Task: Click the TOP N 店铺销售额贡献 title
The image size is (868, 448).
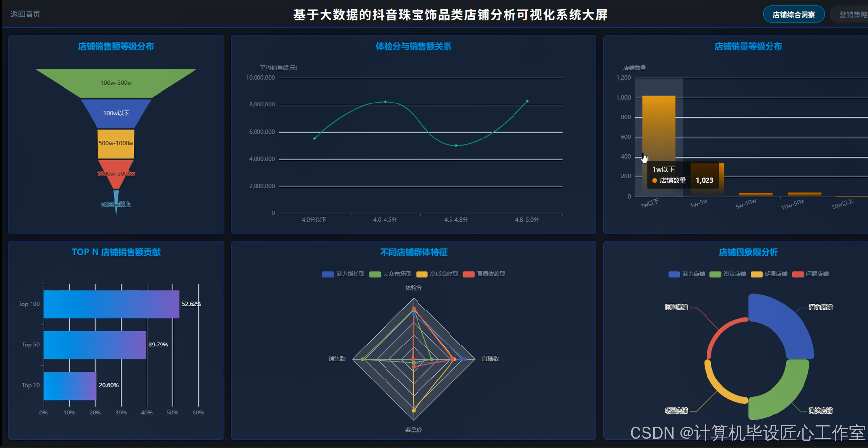Action: pyautogui.click(x=116, y=252)
